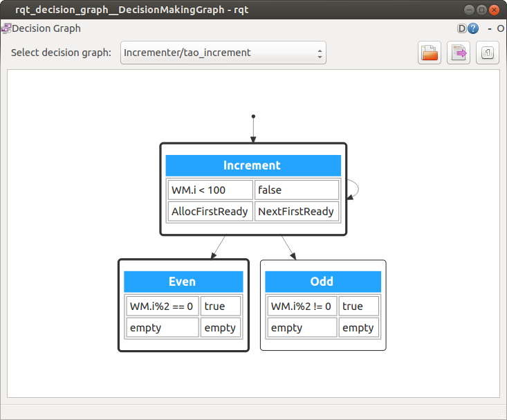This screenshot has height=420, width=507.
Task: Click the NextFirstReady cell in Increment
Action: tap(297, 211)
